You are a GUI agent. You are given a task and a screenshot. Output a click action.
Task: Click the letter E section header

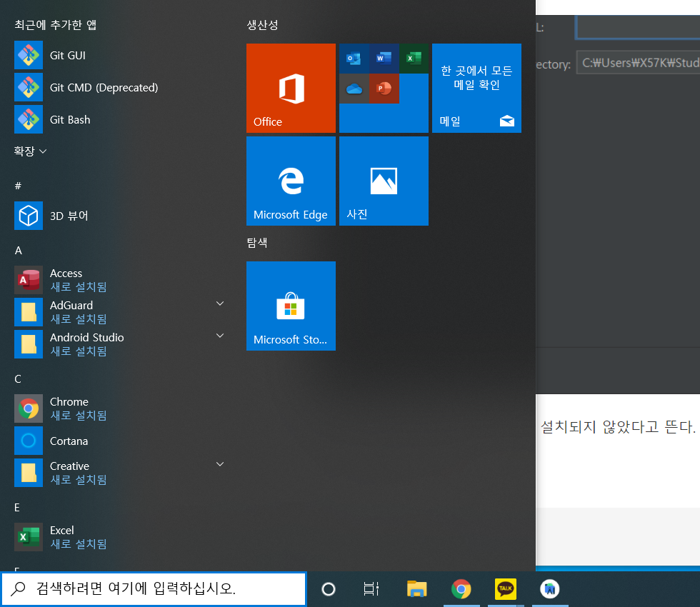(17, 508)
